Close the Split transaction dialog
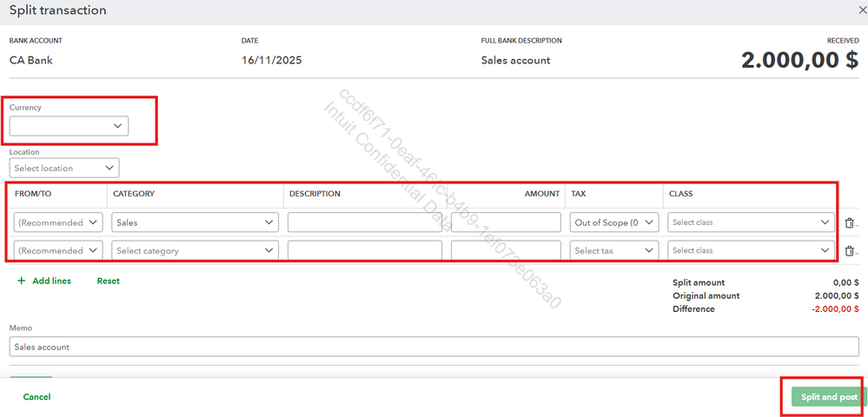This screenshot has width=868, height=417. click(x=861, y=10)
